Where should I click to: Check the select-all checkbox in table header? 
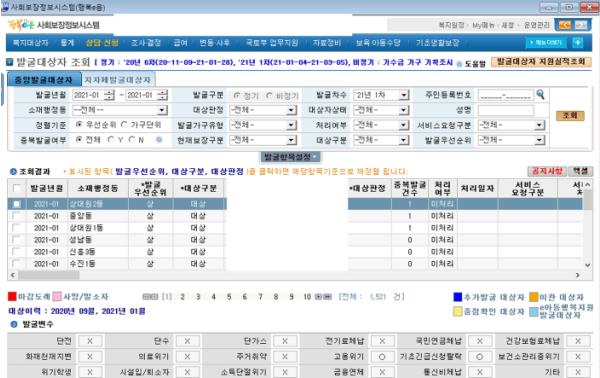tap(16, 188)
